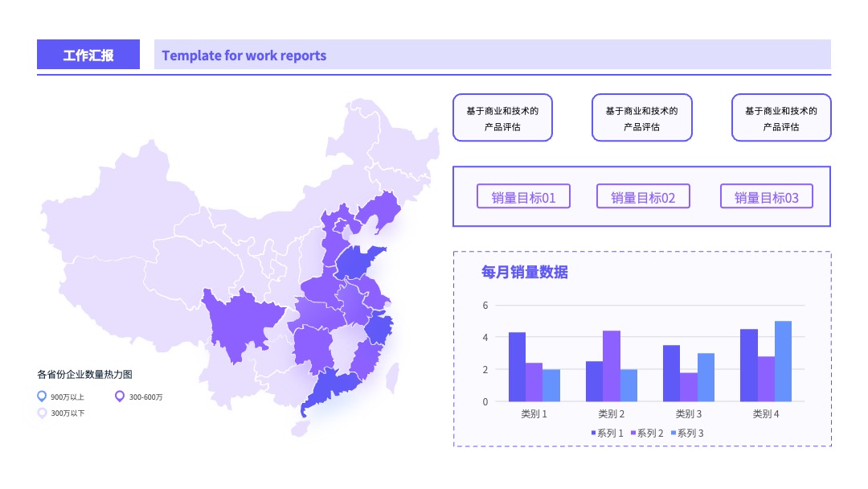868x489 pixels.
Task: Select the rightmost 基于商业和技术的产品评估 box
Action: (781, 118)
